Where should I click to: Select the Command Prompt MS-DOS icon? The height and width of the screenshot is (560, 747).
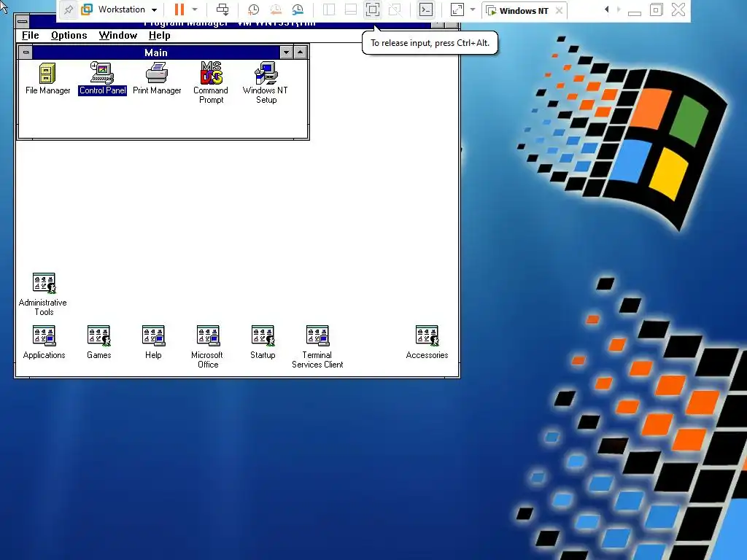[x=211, y=73]
